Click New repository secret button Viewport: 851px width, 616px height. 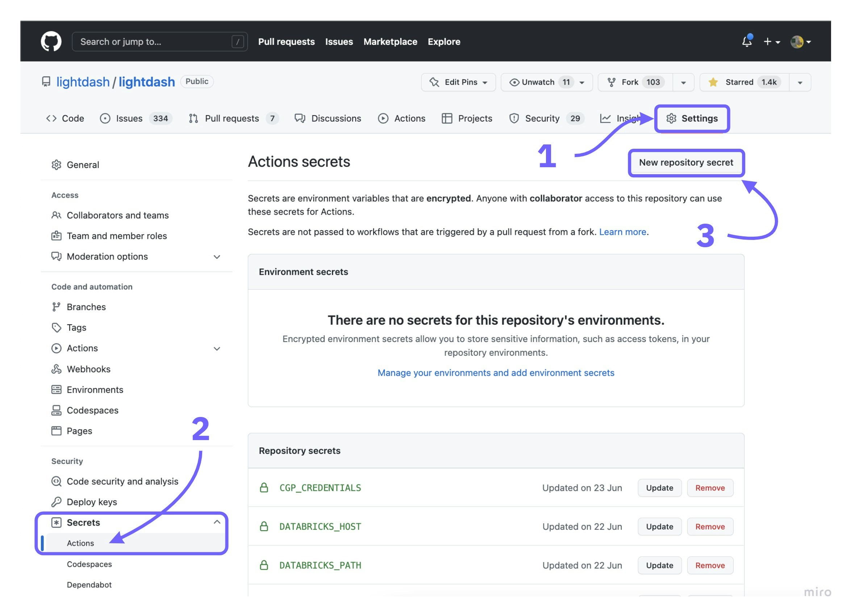686,163
